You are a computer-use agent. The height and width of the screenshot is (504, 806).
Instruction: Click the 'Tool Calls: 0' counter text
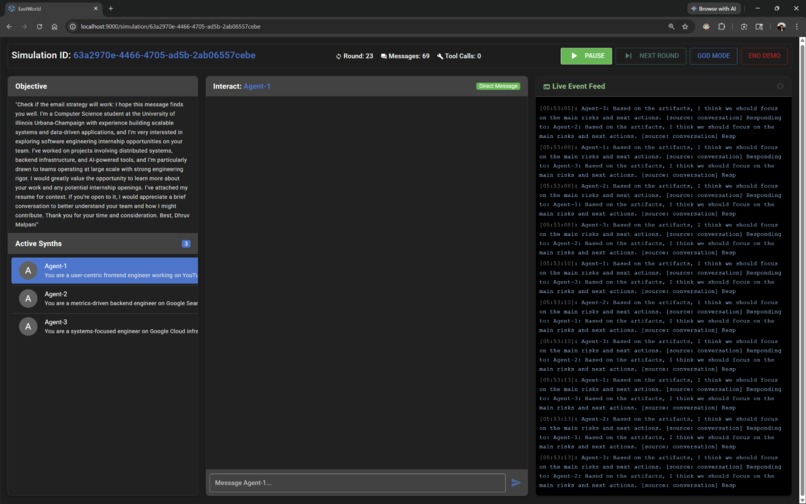pyautogui.click(x=463, y=56)
